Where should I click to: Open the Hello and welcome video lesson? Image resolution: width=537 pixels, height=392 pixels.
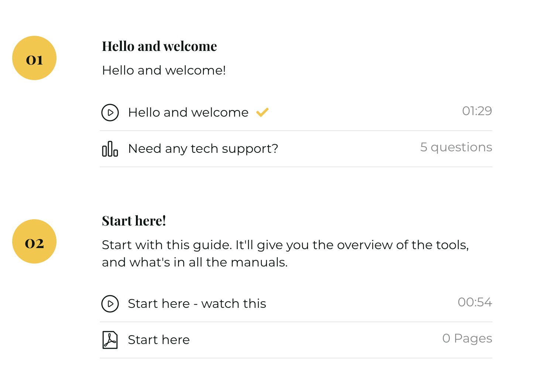tap(188, 112)
